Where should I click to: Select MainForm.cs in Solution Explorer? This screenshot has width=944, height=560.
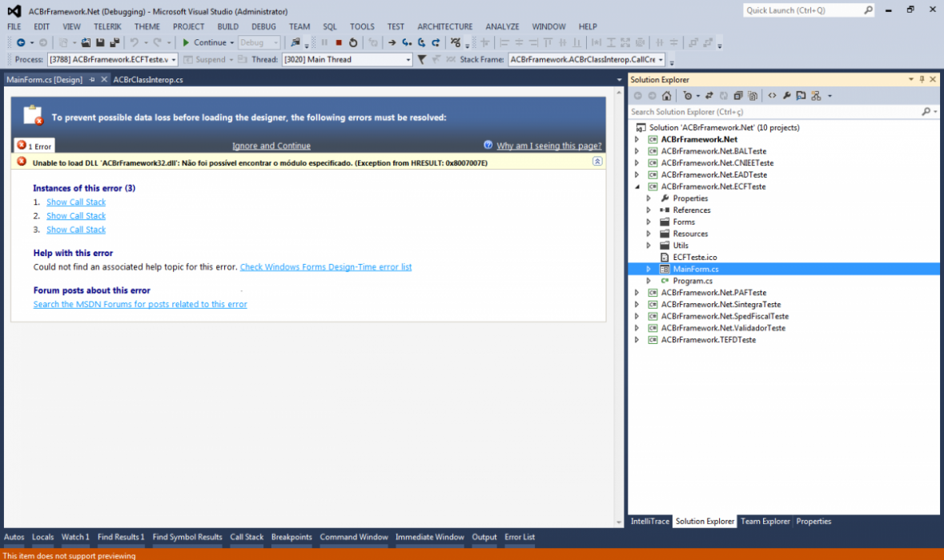click(x=695, y=269)
